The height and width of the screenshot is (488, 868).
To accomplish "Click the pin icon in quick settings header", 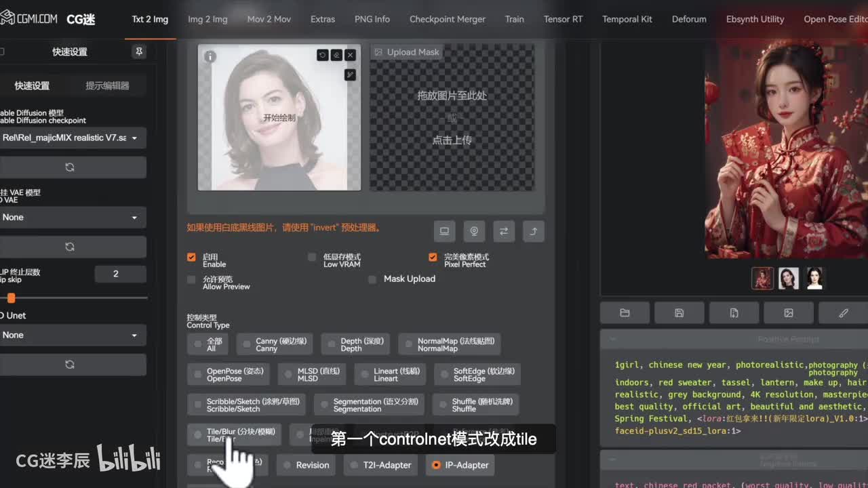I will point(139,52).
